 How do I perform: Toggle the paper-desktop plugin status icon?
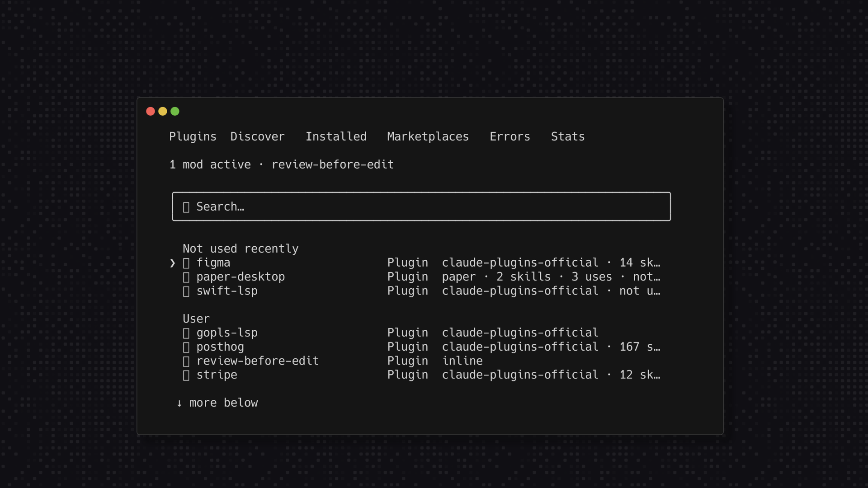186,277
